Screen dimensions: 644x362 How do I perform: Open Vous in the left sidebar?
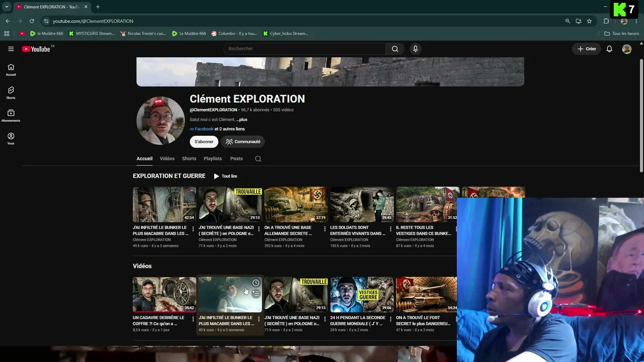[x=11, y=139]
